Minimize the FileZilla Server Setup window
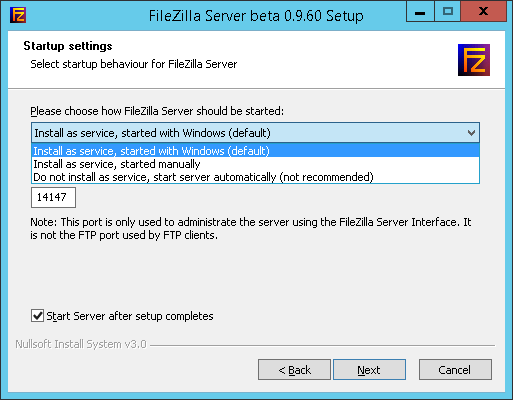513x401 pixels. click(420, 12)
